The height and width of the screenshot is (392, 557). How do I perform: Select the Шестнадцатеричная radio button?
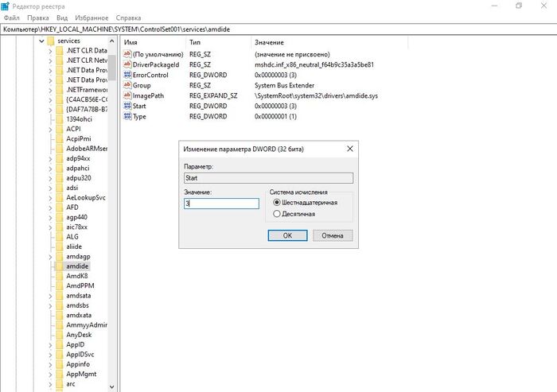coord(277,203)
